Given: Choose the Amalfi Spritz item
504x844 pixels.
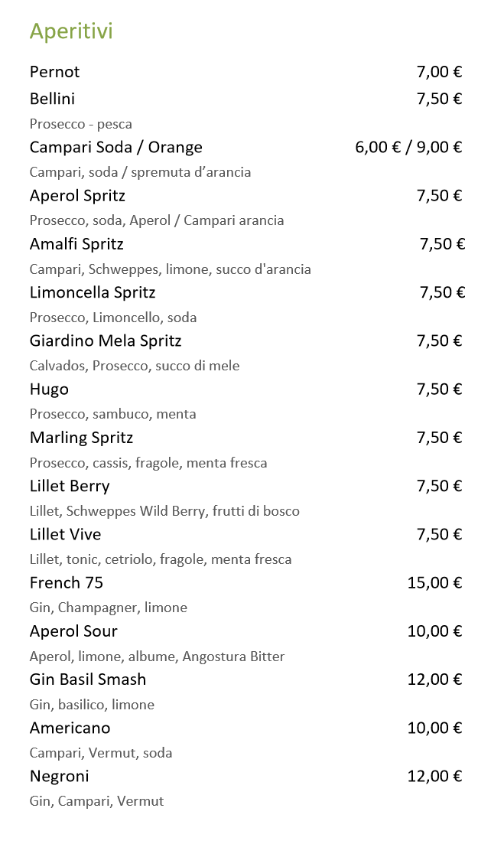Looking at the screenshot, I should click(76, 244).
